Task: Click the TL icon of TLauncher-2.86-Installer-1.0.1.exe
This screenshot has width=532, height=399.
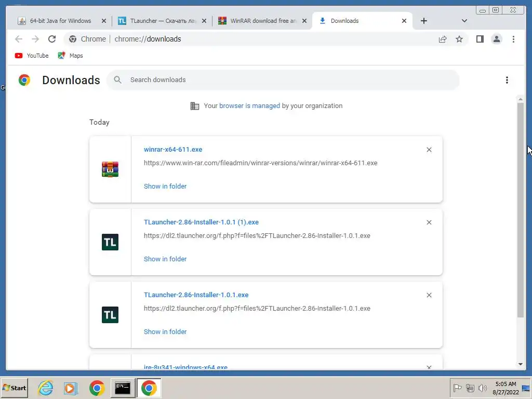Action: pos(110,314)
